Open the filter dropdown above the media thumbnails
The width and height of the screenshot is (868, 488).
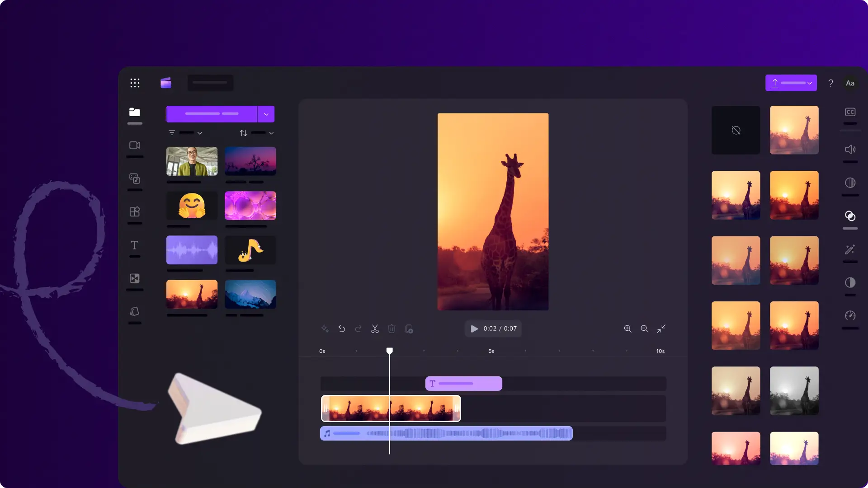(185, 132)
